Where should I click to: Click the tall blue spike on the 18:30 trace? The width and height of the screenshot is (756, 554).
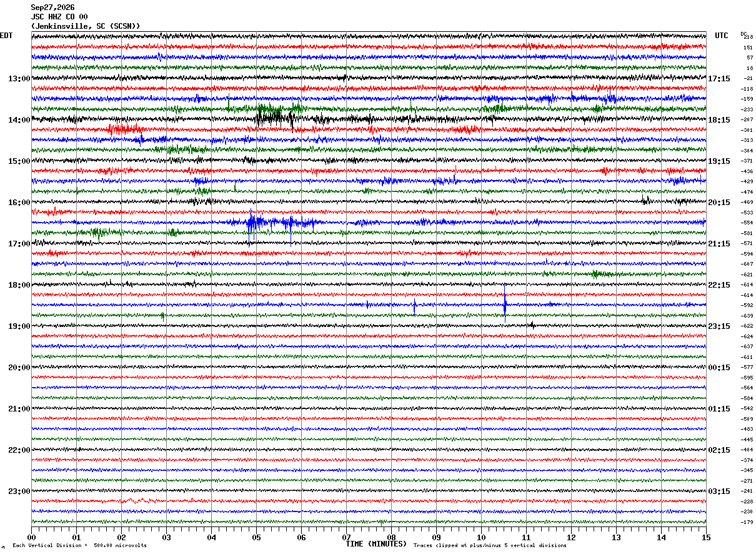(505, 304)
